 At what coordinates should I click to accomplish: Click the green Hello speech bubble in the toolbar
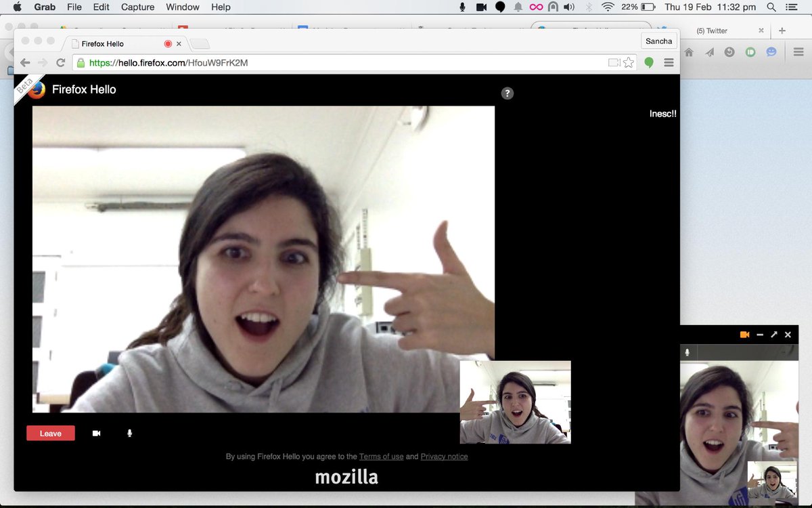click(x=649, y=62)
